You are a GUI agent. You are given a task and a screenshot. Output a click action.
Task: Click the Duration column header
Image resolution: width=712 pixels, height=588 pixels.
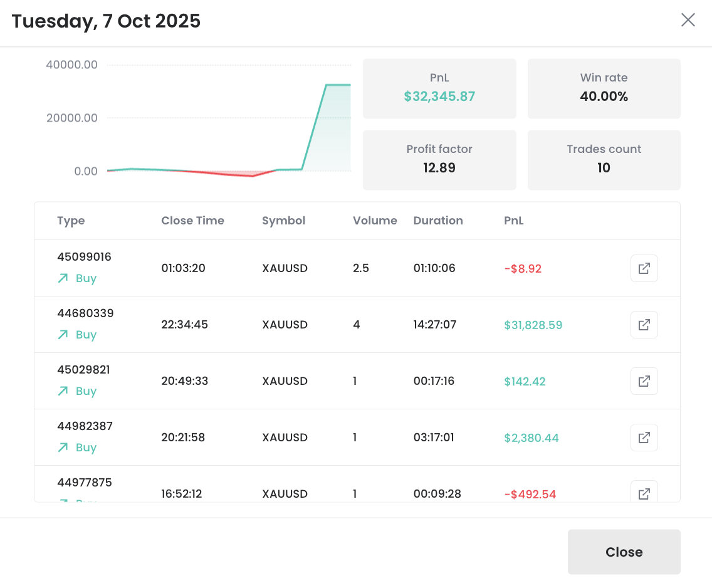pos(438,221)
